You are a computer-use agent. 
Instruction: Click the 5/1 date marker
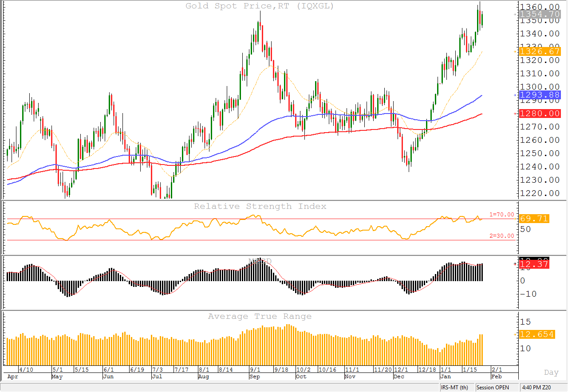click(x=57, y=369)
